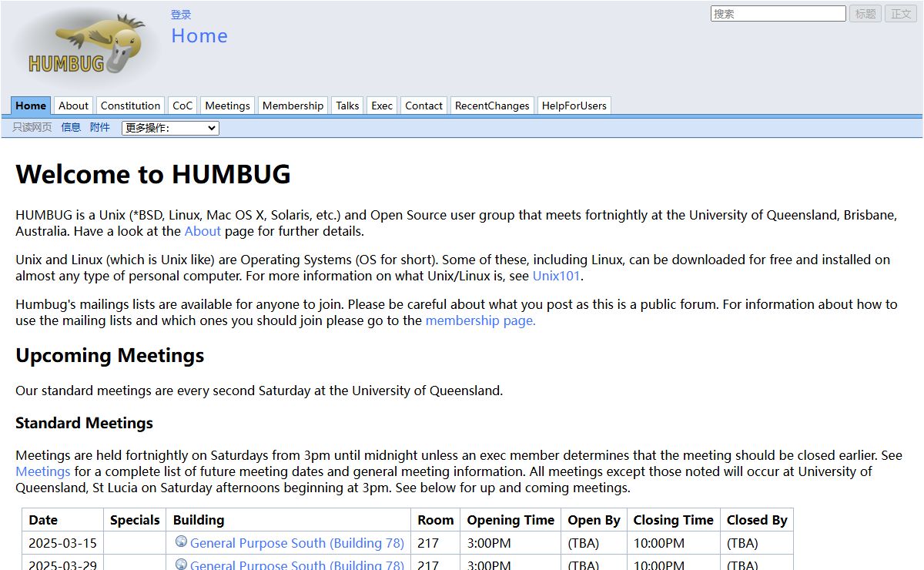Focus the 搜索 search input field

(778, 14)
